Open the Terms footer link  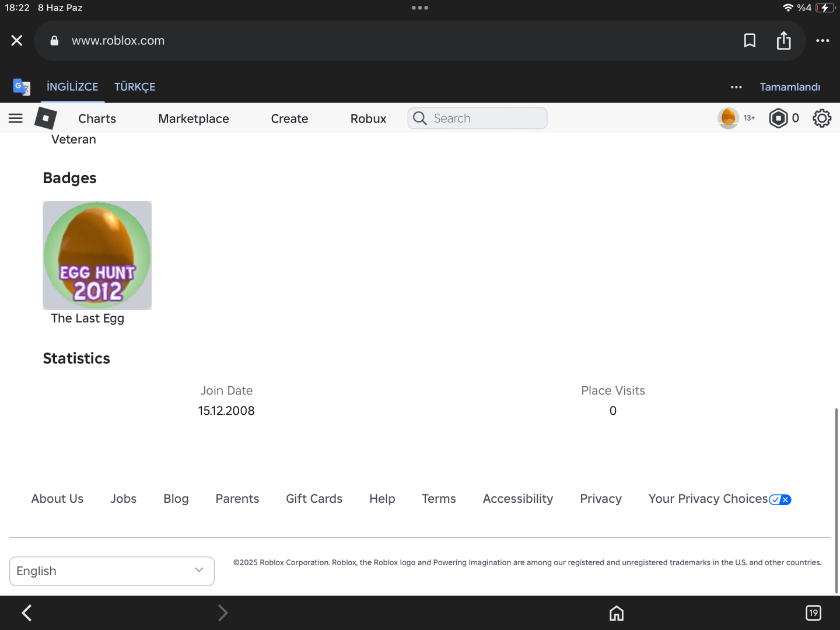(439, 499)
